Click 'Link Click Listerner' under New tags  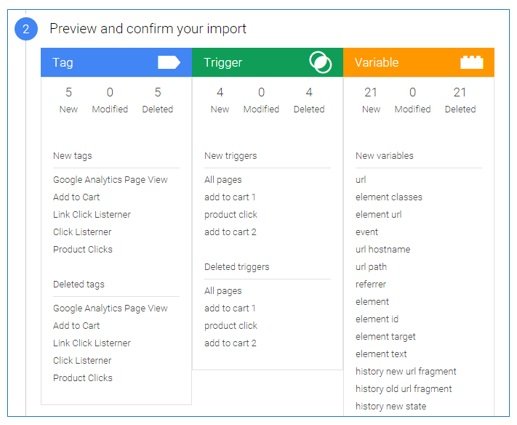92,214
